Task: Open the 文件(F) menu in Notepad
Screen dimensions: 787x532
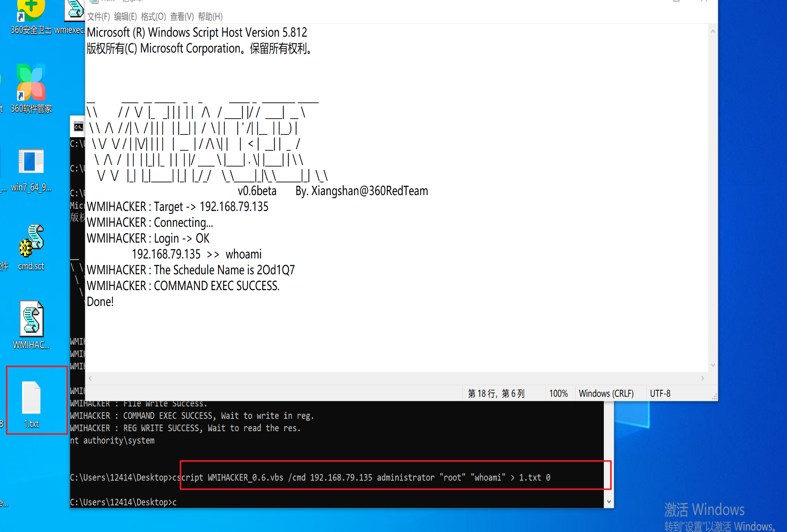Action: pos(98,17)
